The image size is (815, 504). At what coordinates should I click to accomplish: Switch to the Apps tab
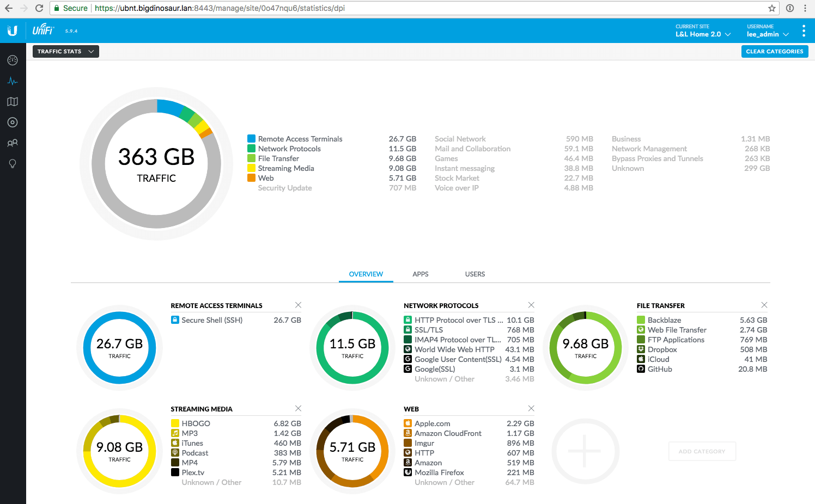(x=420, y=274)
